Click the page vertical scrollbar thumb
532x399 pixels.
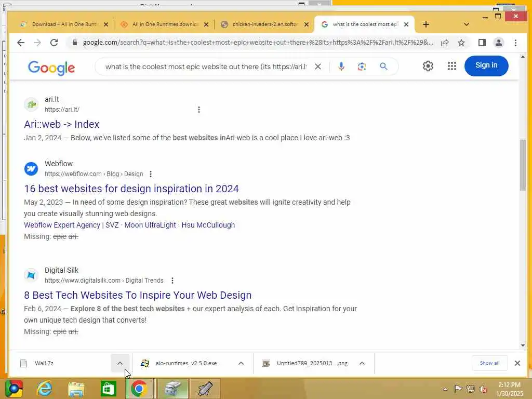coord(523,165)
